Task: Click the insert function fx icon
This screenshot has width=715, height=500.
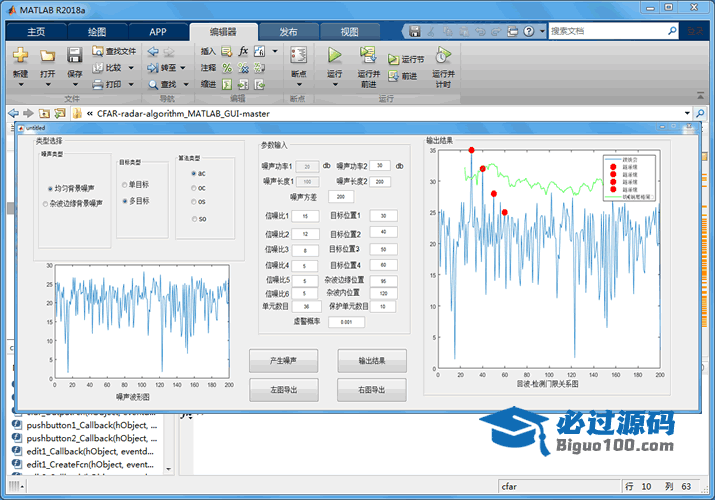Action: point(244,51)
